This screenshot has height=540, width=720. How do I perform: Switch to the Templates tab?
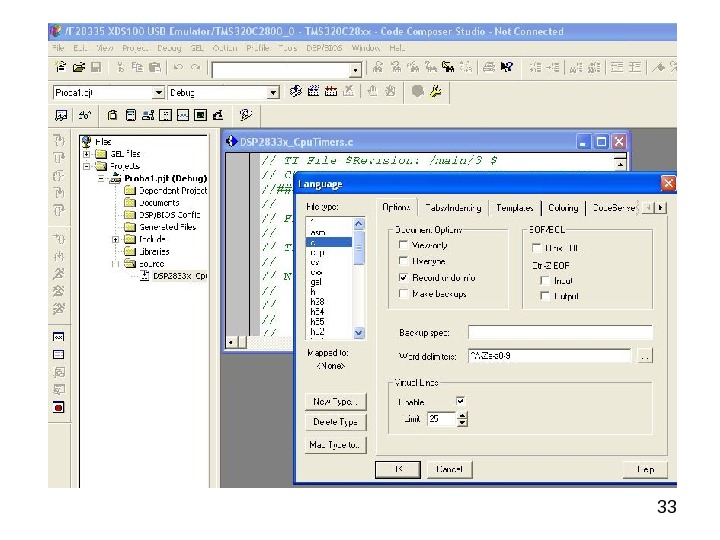(x=515, y=208)
